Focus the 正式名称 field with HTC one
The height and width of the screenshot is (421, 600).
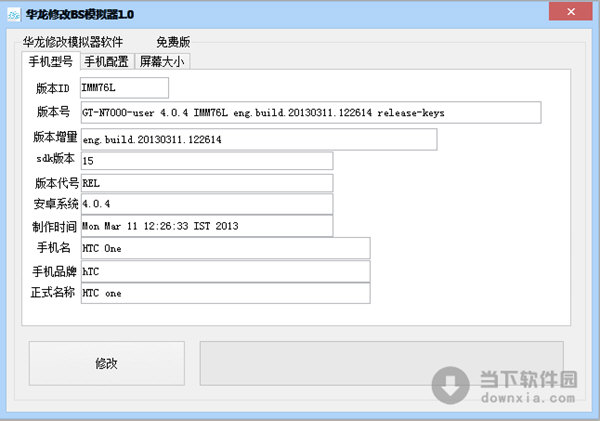[225, 293]
